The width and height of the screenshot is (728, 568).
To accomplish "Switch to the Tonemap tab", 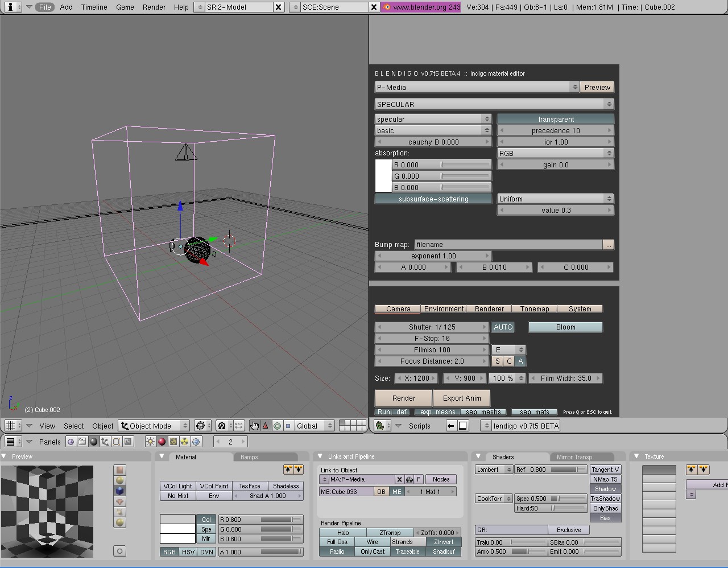I will (x=535, y=308).
